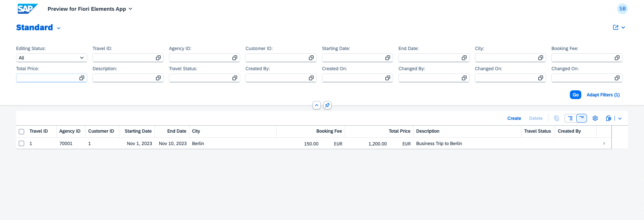644x220 pixels.
Task: Click Create in the table toolbar
Action: click(x=514, y=118)
